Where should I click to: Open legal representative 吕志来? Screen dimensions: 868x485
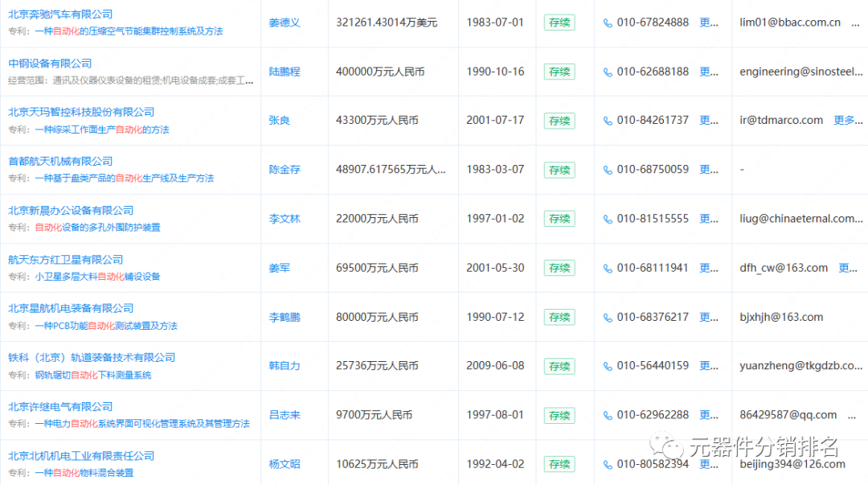tap(285, 415)
